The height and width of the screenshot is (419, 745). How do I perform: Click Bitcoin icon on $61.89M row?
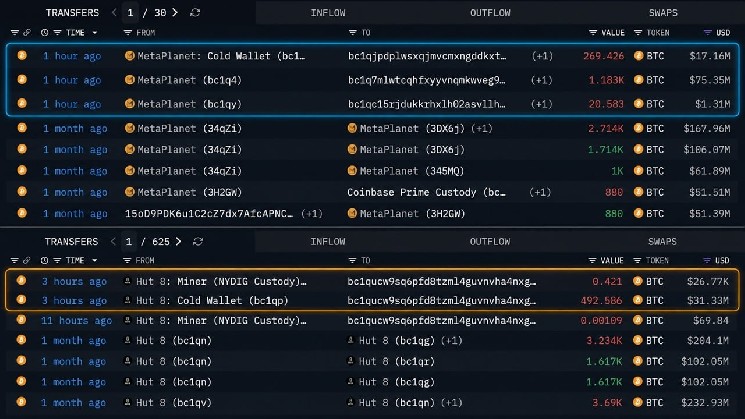[22, 170]
